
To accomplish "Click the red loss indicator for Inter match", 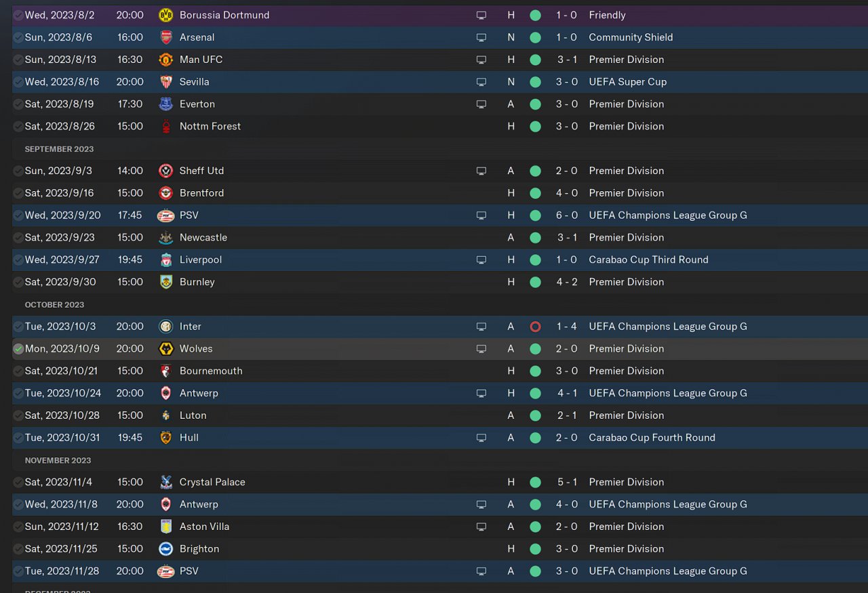I will [535, 327].
